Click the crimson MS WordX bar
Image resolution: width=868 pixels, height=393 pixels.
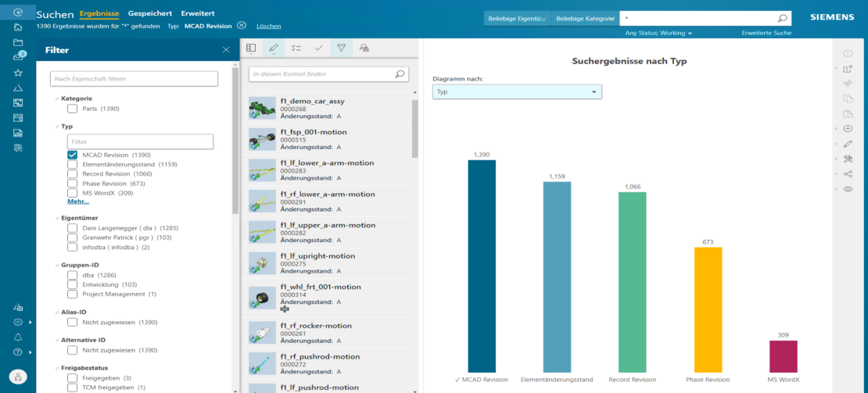pos(784,356)
